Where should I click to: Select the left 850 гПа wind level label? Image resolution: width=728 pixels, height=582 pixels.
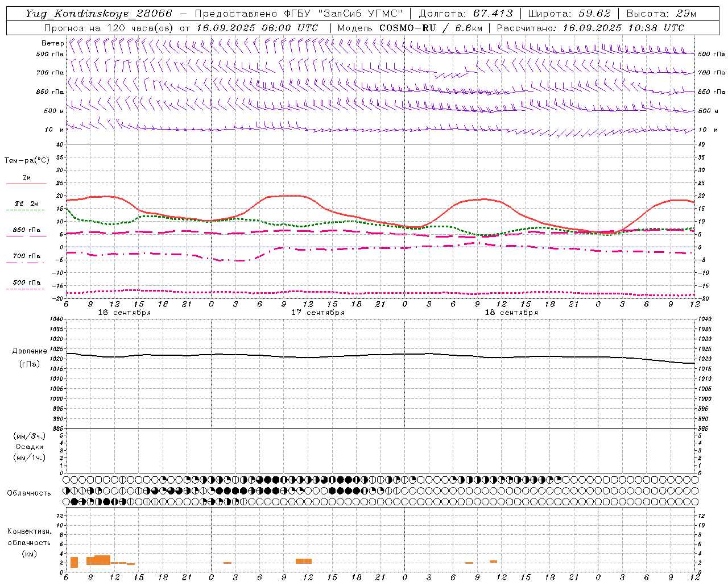tap(50, 92)
